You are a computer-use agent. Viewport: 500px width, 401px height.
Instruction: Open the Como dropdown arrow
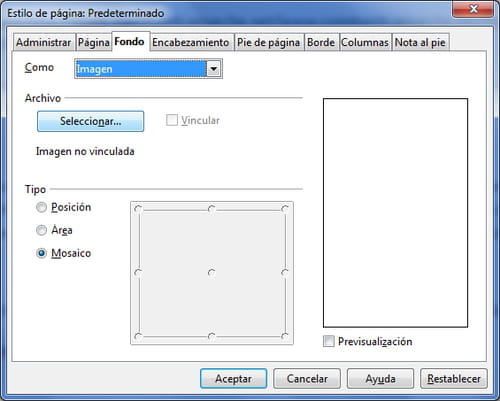coord(214,69)
